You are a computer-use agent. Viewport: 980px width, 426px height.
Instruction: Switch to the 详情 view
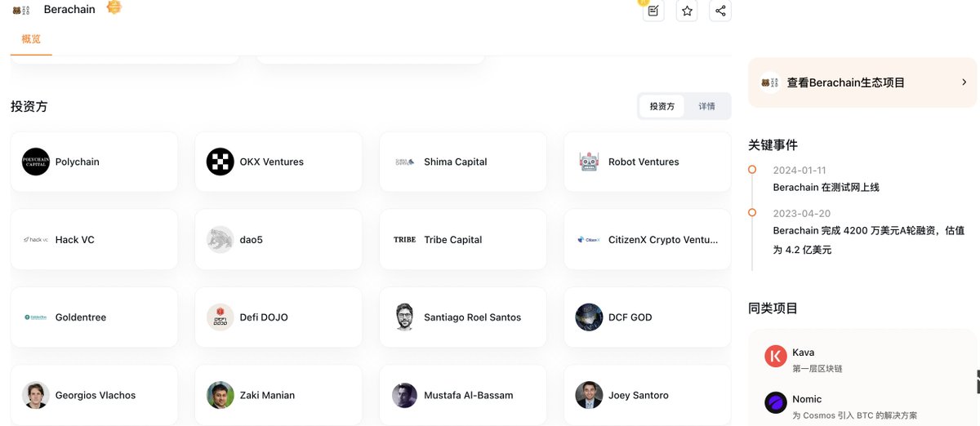706,106
